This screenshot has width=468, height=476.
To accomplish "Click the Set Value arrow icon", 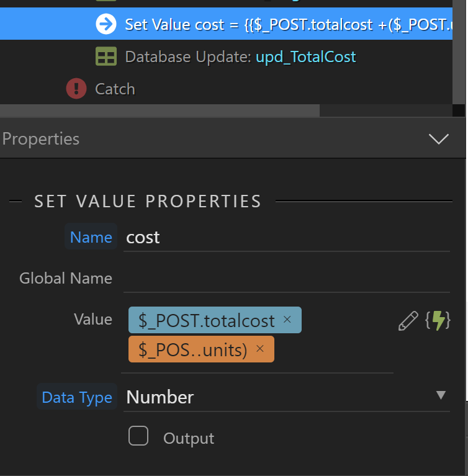I will click(x=106, y=24).
